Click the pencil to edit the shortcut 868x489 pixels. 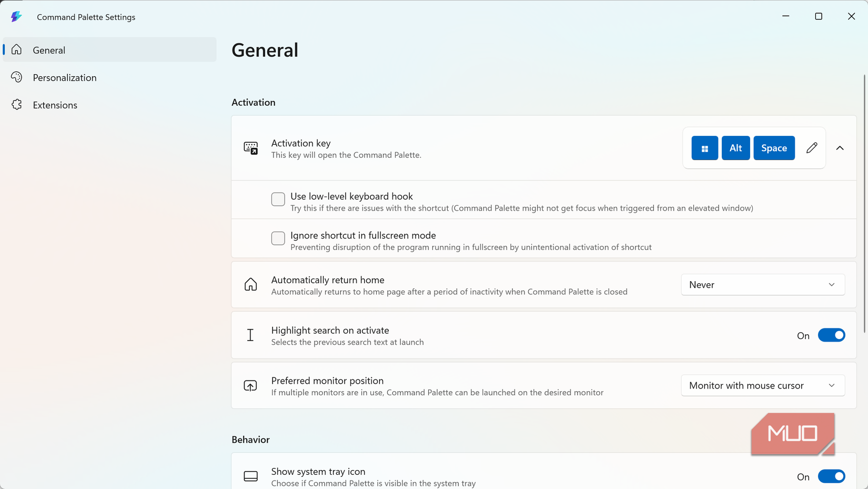click(812, 148)
